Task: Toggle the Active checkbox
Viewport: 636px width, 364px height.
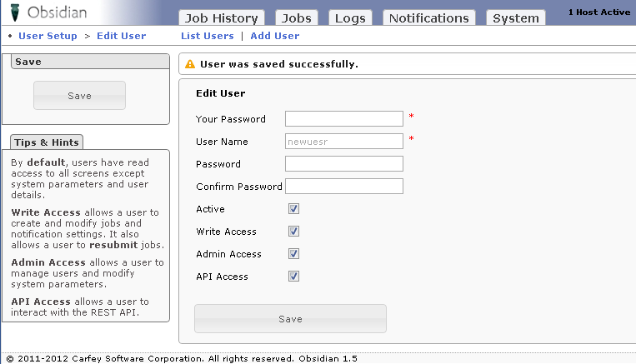Action: coord(293,209)
